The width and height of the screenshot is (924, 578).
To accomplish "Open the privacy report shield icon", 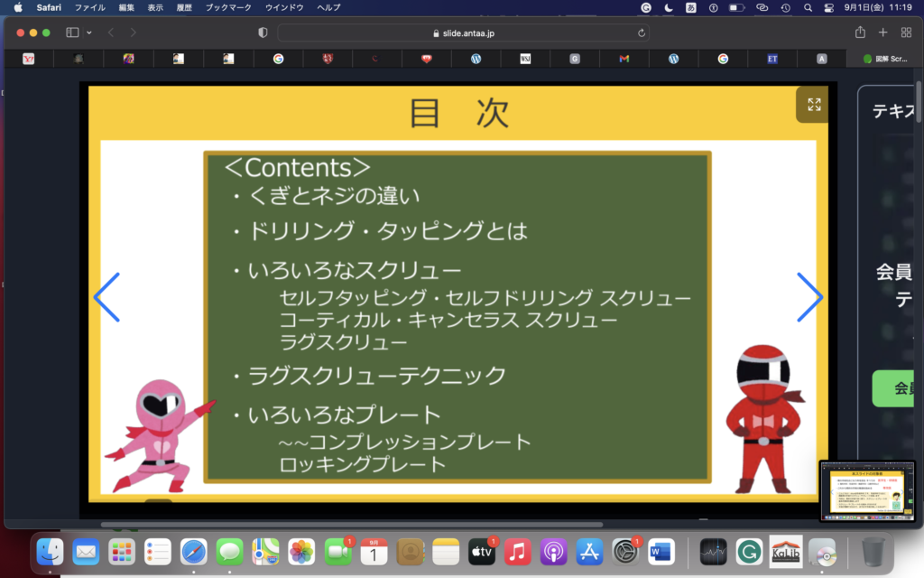I will click(x=263, y=33).
